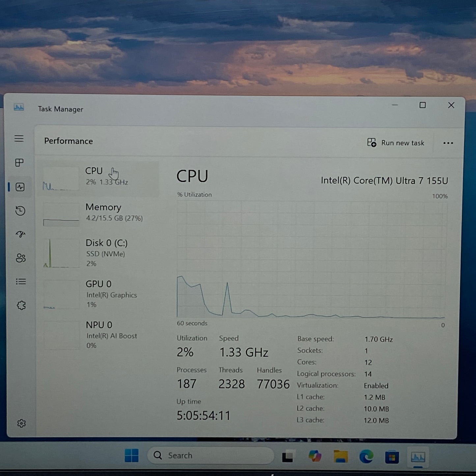Viewport: 476px width, 476px height.
Task: Toggle the navigation pane hamburger menu
Action: 19,139
